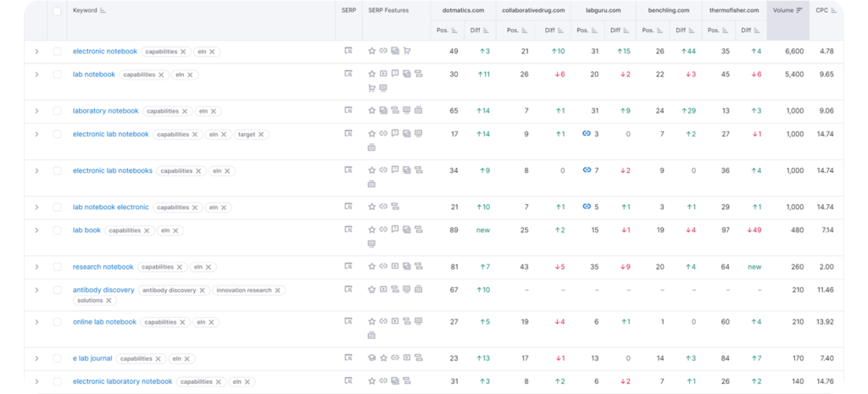Open SERP view for lab notebook row
This screenshot has width=868, height=394.
point(348,74)
